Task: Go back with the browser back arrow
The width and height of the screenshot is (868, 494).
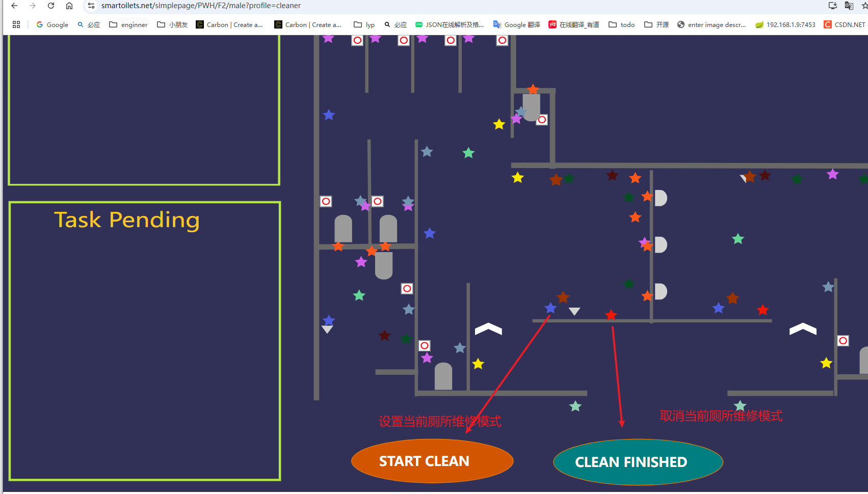Action: [14, 6]
